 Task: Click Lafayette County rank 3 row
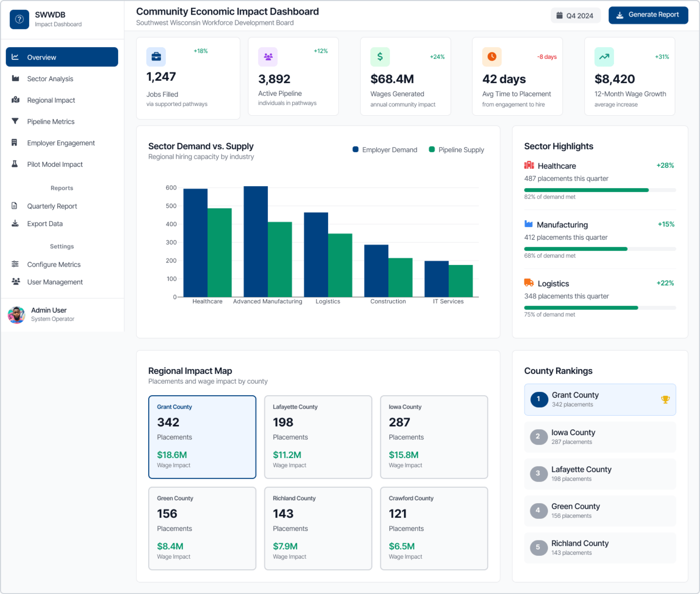600,474
